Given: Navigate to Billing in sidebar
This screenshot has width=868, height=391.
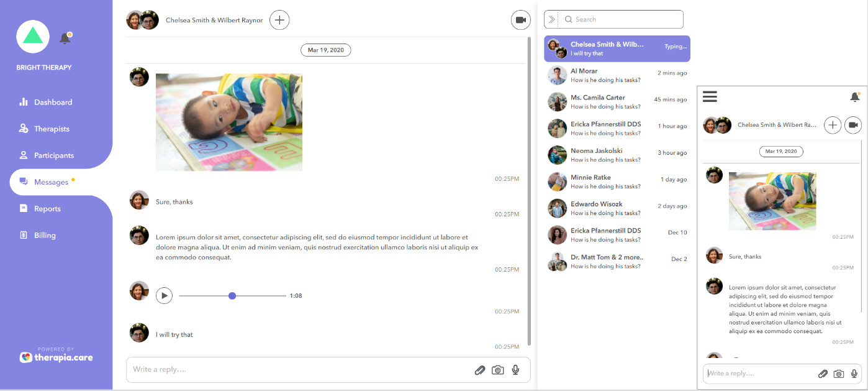Looking at the screenshot, I should tap(45, 236).
